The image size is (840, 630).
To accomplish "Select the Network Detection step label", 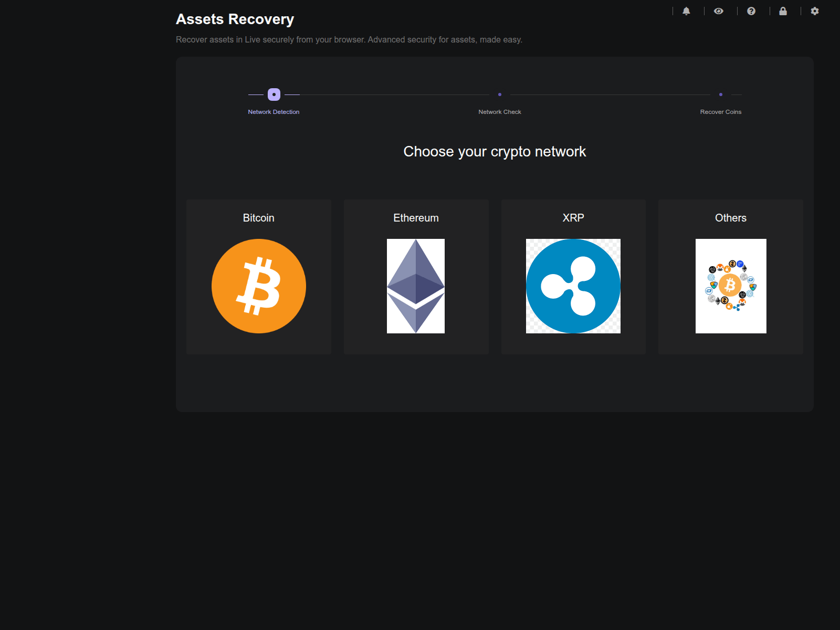I will pos(274,112).
